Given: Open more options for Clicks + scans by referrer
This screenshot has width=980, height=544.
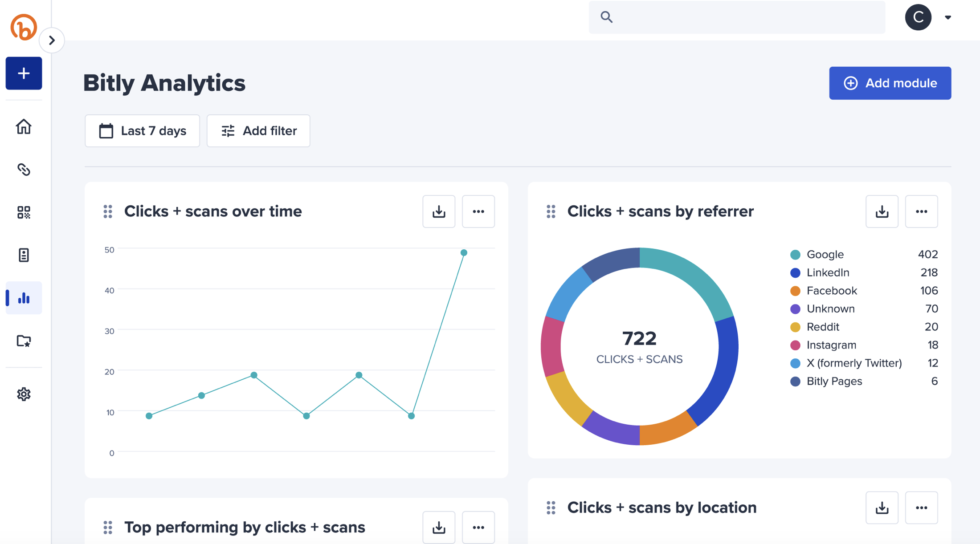Looking at the screenshot, I should (x=922, y=211).
